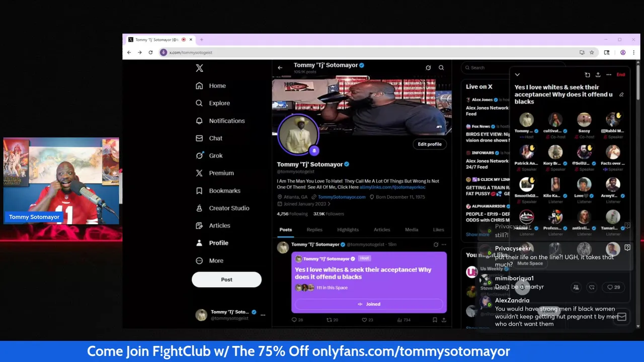Click the purple Space badge on the avatar
644x362 pixels.
point(314,150)
